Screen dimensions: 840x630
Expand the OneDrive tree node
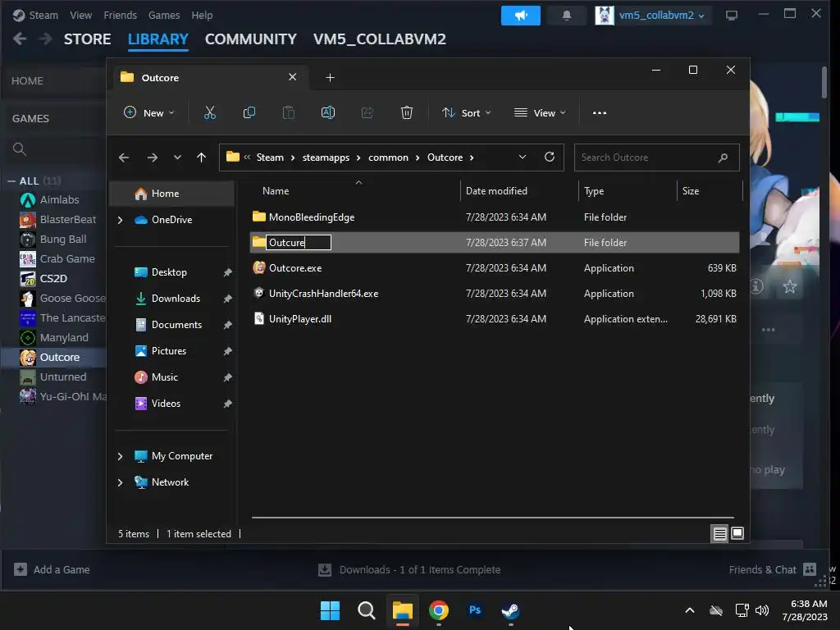point(120,220)
